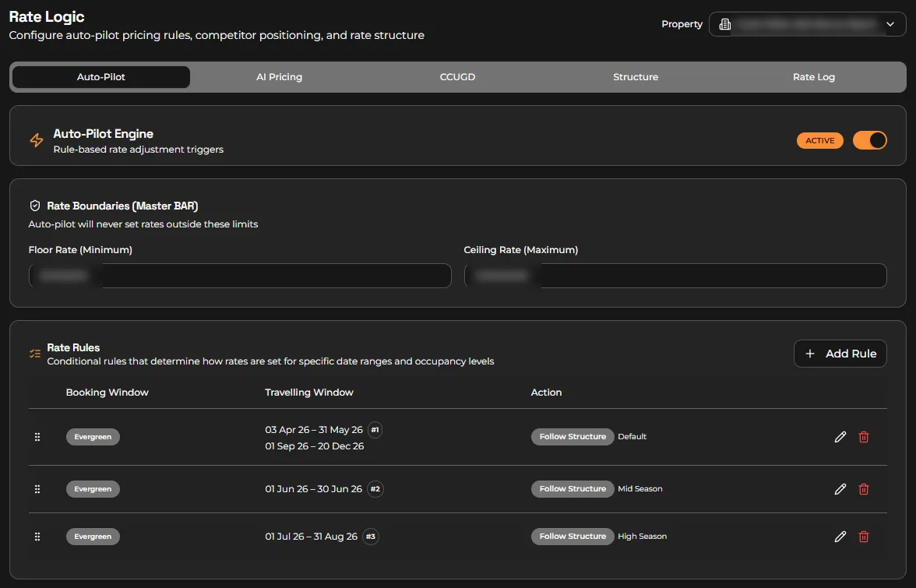The width and height of the screenshot is (916, 588).
Task: Switch to the AI Pricing tab
Action: click(279, 77)
